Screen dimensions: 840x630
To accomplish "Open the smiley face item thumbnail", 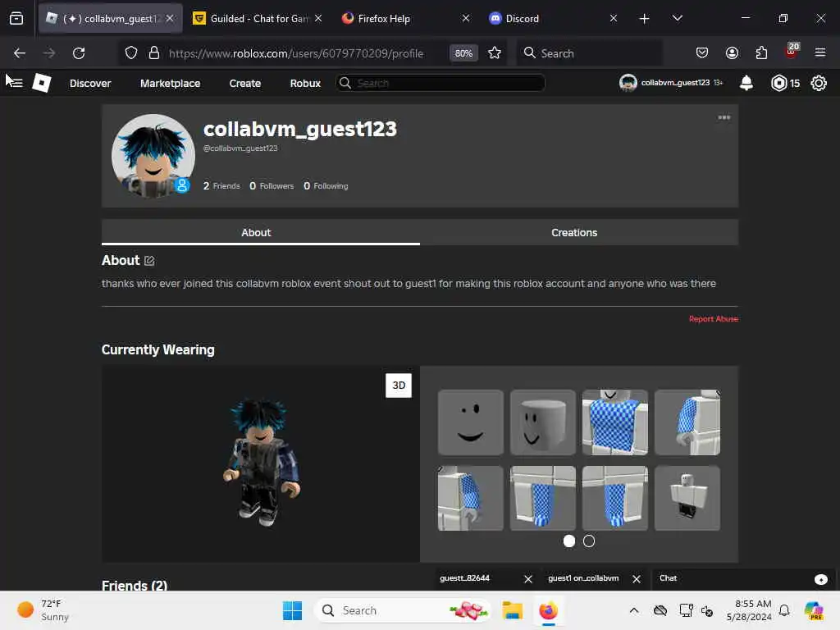I will coord(470,422).
